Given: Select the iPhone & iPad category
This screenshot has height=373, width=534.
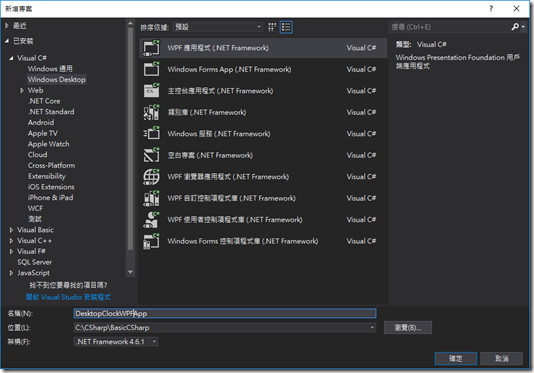Looking at the screenshot, I should pyautogui.click(x=50, y=198).
